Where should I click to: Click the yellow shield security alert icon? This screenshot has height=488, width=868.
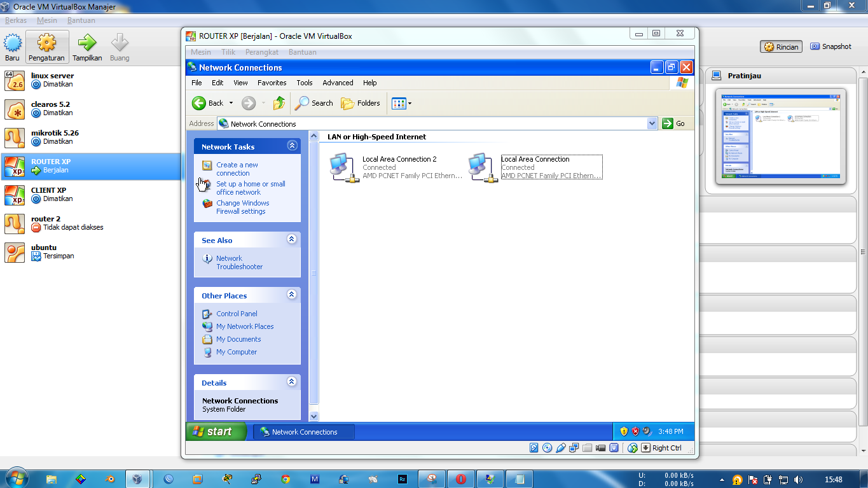(624, 431)
